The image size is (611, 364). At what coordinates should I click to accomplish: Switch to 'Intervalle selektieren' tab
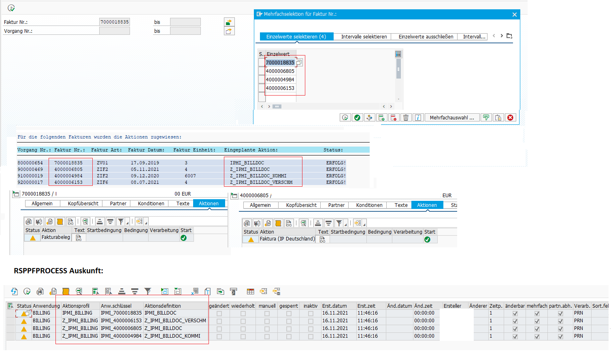click(x=364, y=37)
